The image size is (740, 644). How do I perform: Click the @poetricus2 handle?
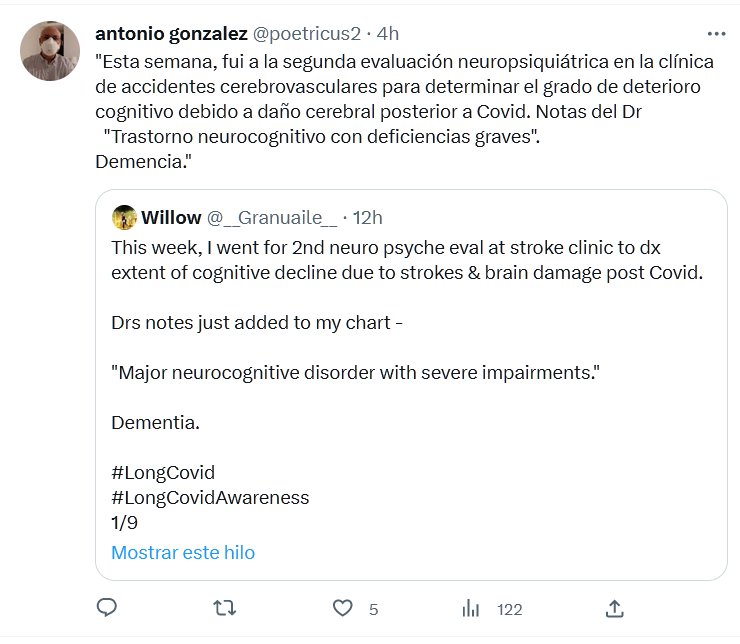coord(306,33)
